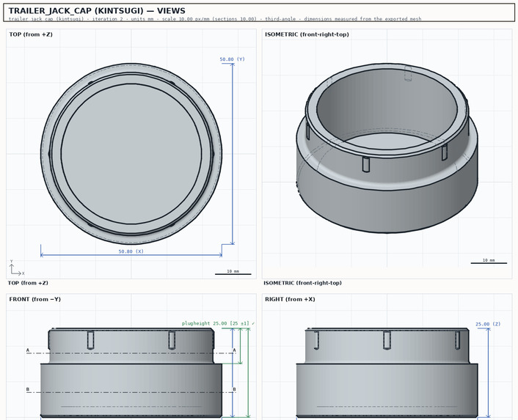Click the title TRAILER_JACK_CAP (KINTSUGI) — VIEWS
This screenshot has width=518, height=420.
97,10
